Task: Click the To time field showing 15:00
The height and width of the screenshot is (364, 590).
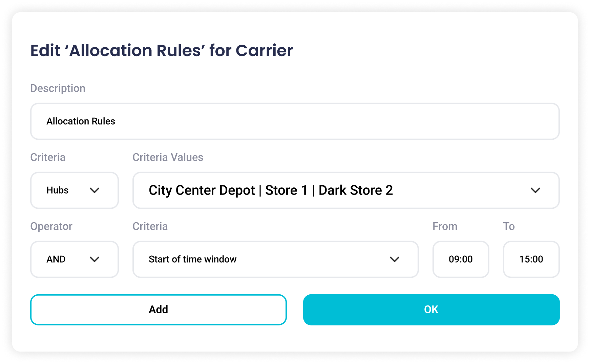Action: 531,259
